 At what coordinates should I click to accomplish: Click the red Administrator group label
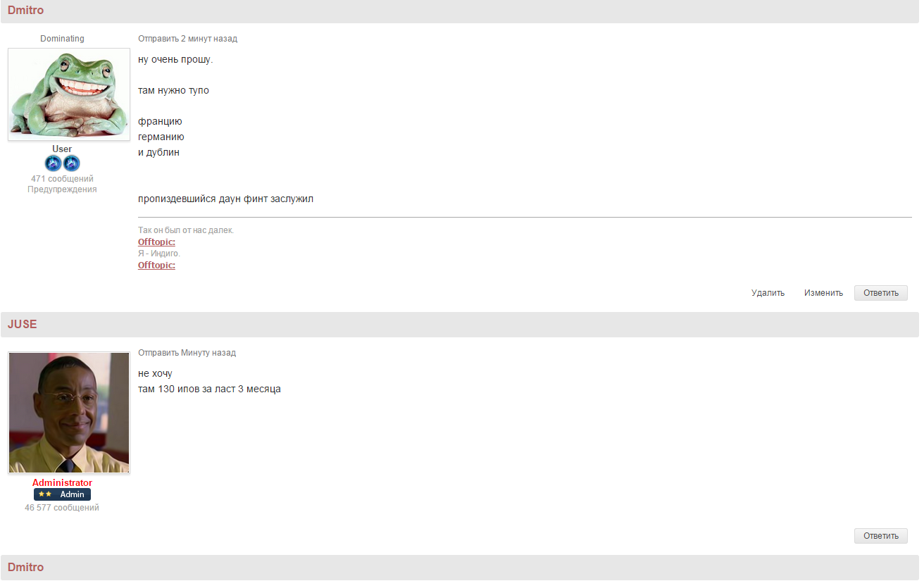pyautogui.click(x=62, y=482)
